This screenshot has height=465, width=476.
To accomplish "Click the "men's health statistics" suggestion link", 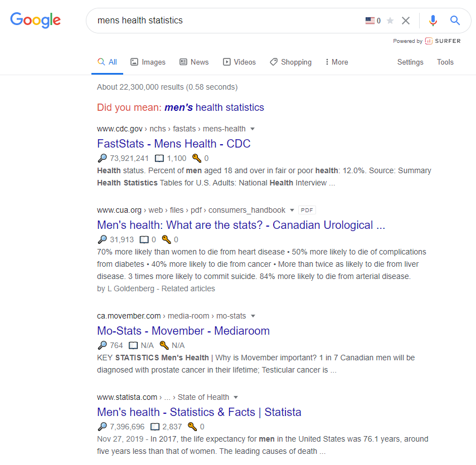I will point(215,107).
